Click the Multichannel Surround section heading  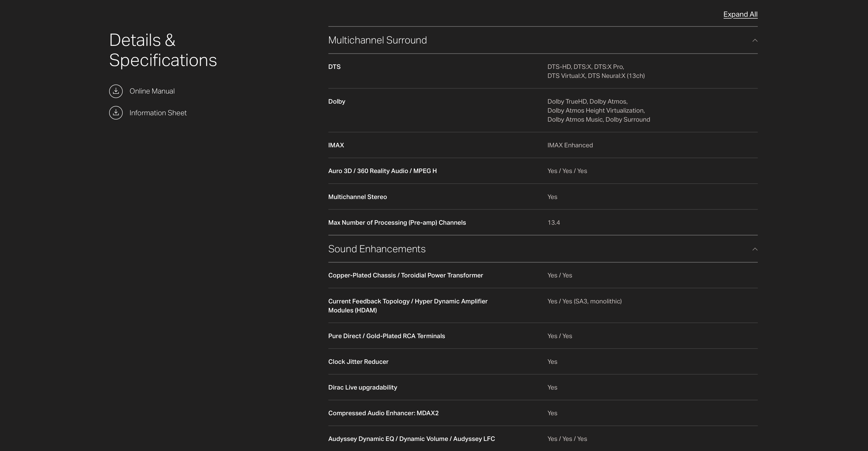click(377, 40)
